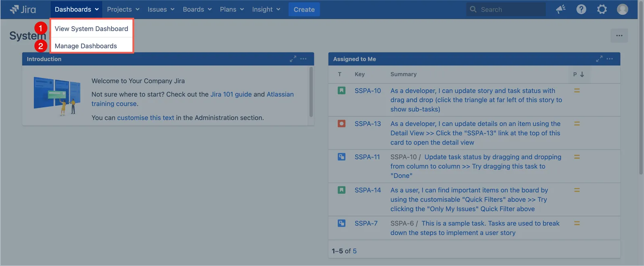Viewport: 644px width, 266px height.
Task: Click medium priority icon for SSPA-14
Action: 577,190
